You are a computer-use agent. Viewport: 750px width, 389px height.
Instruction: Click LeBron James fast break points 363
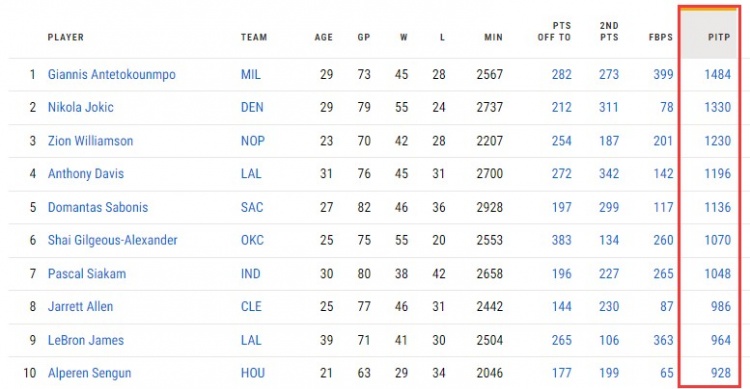click(663, 340)
